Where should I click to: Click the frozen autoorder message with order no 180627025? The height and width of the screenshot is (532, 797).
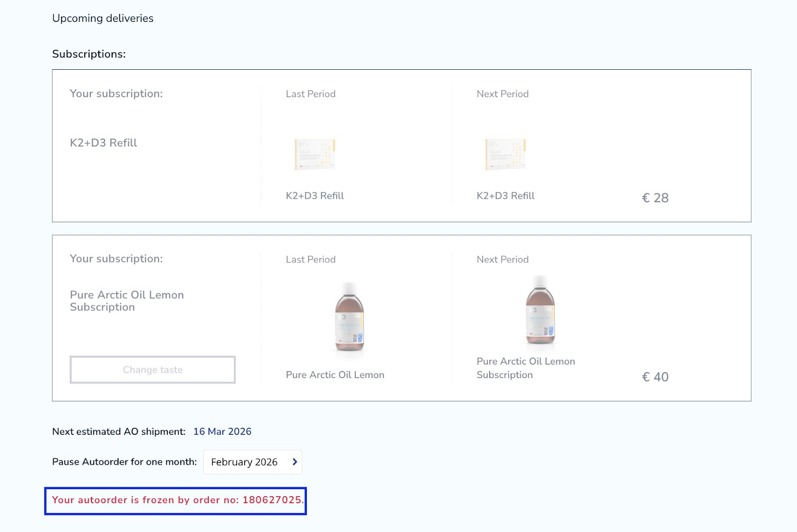(x=178, y=500)
